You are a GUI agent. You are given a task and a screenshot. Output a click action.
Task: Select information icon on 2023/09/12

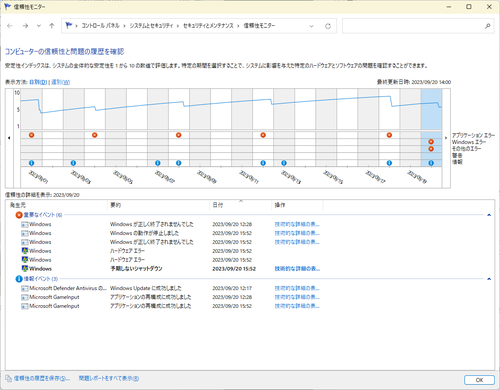point(263,163)
